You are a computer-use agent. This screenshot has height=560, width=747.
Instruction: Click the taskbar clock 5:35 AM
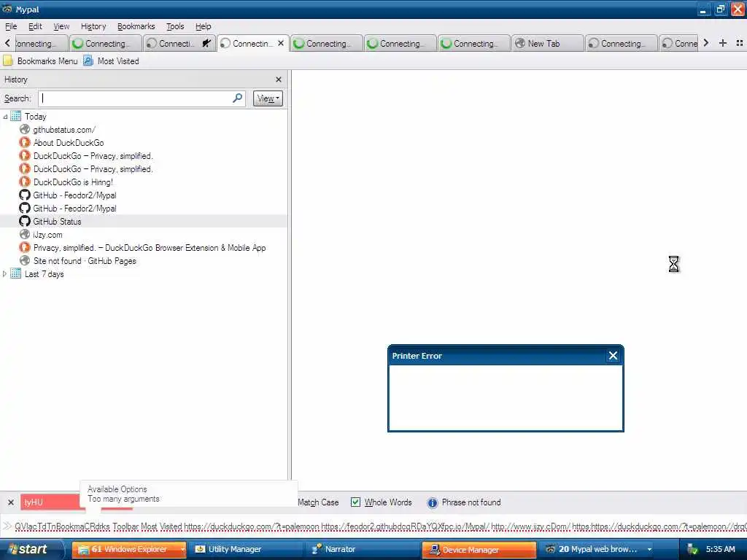(x=720, y=550)
